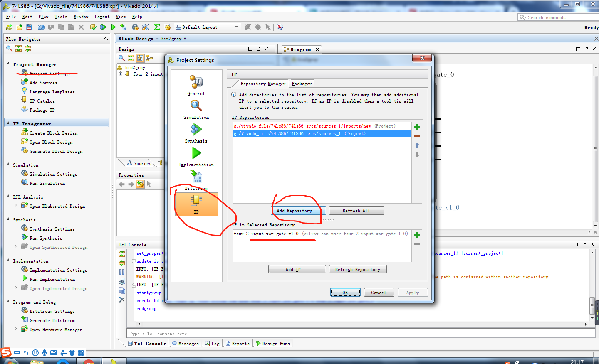Click Sogou input method S icon

tap(6, 352)
